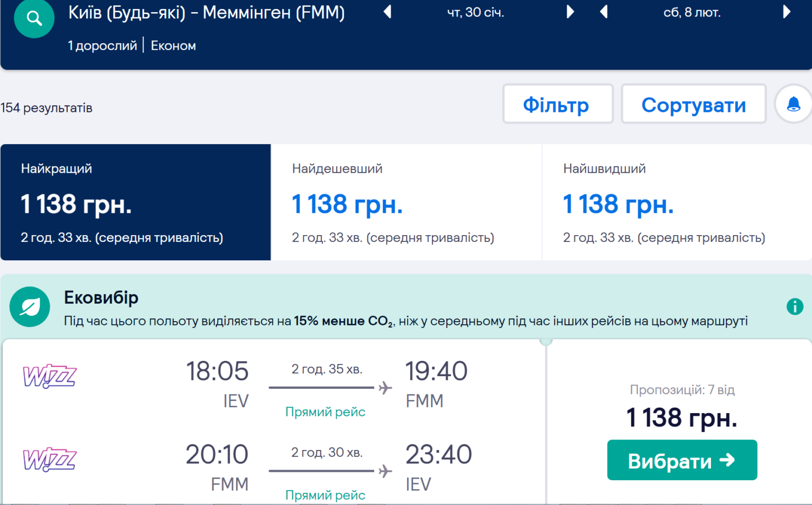The image size is (812, 505).
Task: Go to next departure date arrow
Action: (x=570, y=12)
